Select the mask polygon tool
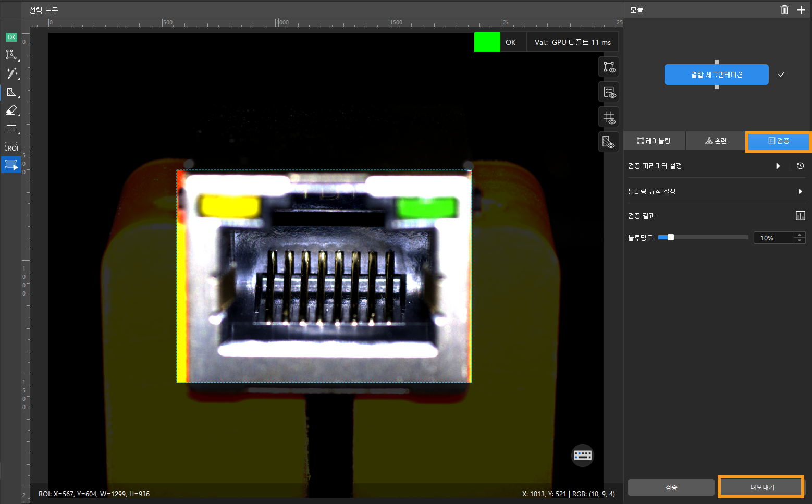This screenshot has height=504, width=812. (x=11, y=92)
